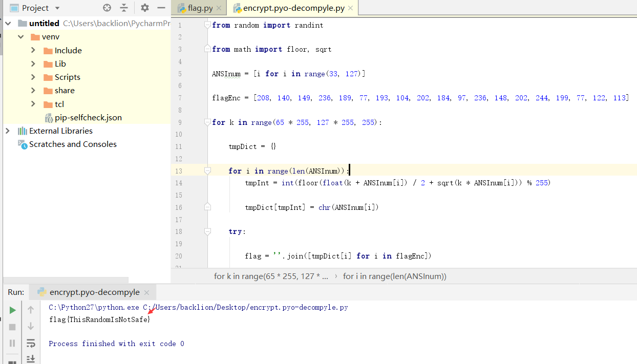Image resolution: width=637 pixels, height=364 pixels.
Task: Collapse the untitled project root
Action: point(8,24)
